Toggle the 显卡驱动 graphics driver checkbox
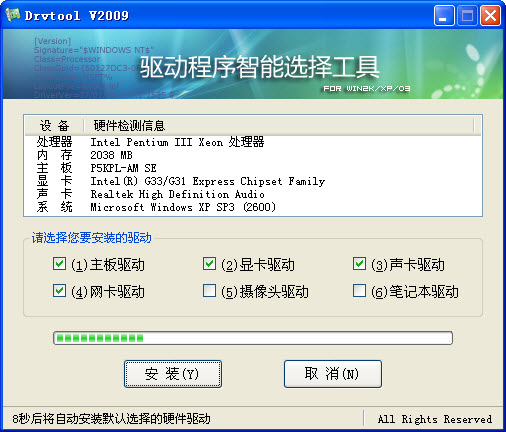This screenshot has width=506, height=432. [209, 264]
